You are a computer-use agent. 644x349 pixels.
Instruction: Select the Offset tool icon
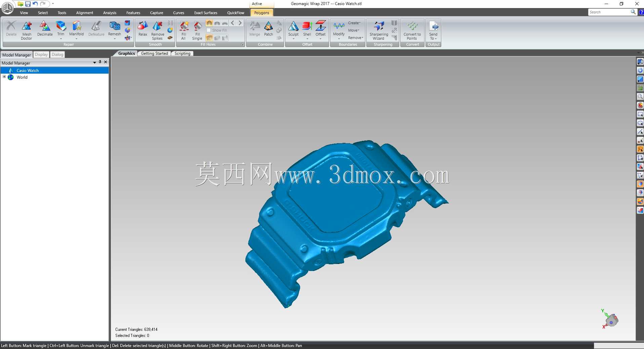point(321,30)
